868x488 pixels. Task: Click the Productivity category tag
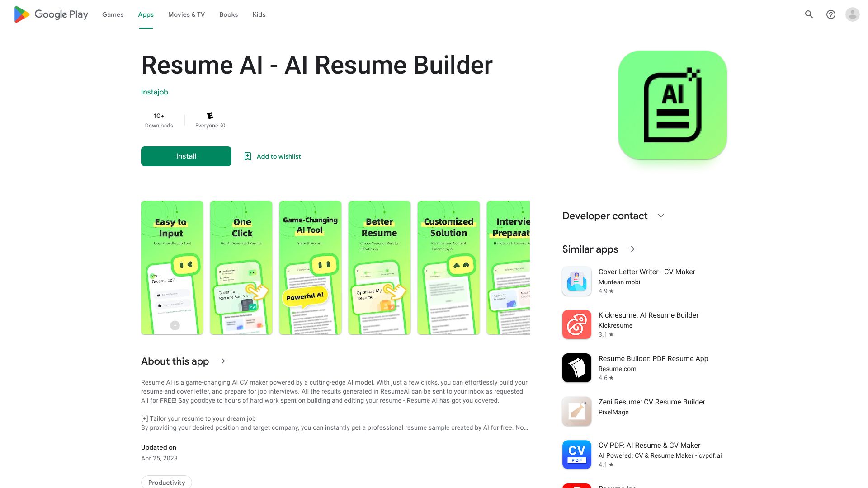[x=166, y=482]
